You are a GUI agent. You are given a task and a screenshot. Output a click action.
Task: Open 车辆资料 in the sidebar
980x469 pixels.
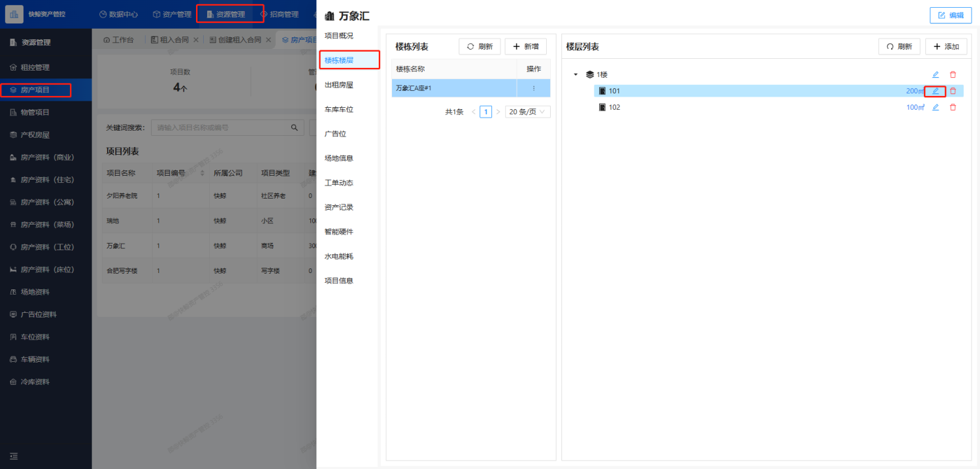click(46, 359)
